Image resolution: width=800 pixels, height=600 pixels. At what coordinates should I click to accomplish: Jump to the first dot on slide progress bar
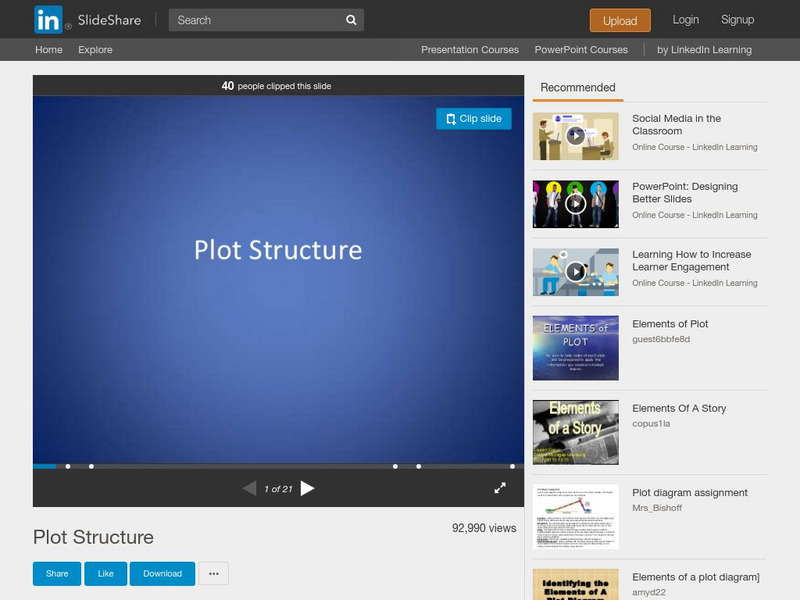pyautogui.click(x=68, y=466)
